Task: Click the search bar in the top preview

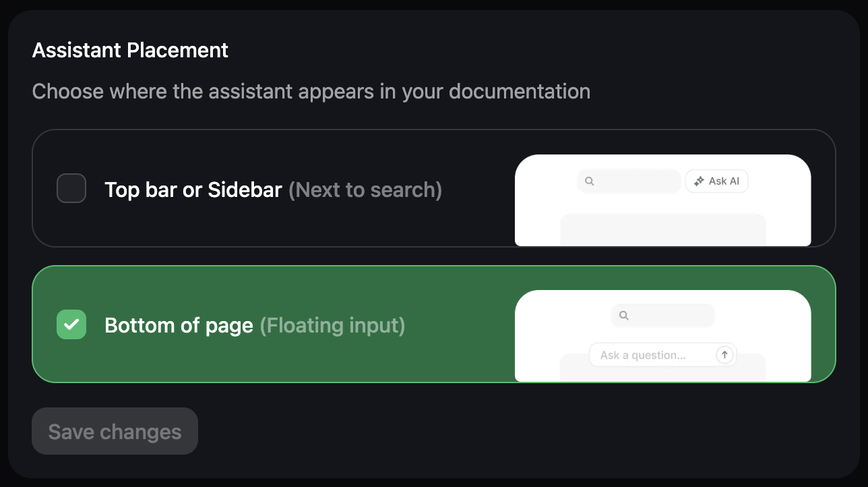Action: point(628,181)
